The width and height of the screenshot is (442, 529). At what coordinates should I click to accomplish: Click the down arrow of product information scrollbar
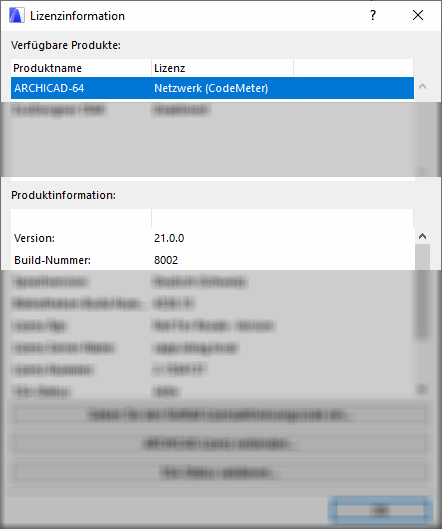[x=422, y=389]
